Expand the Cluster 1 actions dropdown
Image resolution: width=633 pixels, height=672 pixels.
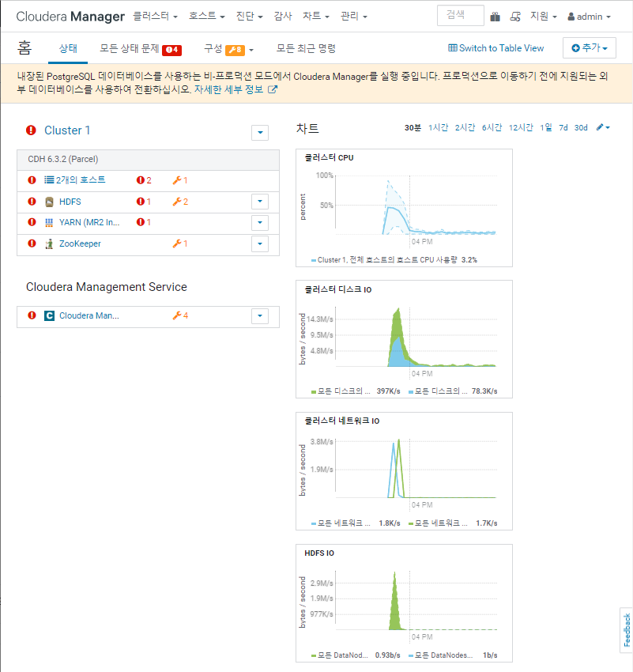coord(260,133)
